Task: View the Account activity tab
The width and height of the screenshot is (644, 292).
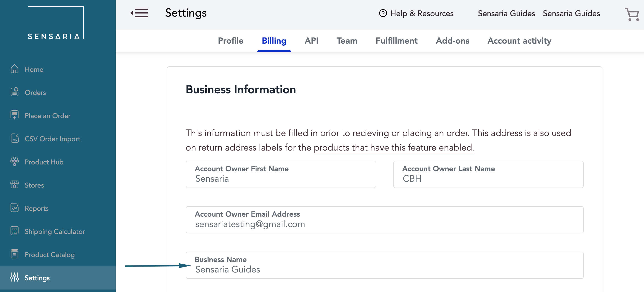Action: (x=519, y=41)
